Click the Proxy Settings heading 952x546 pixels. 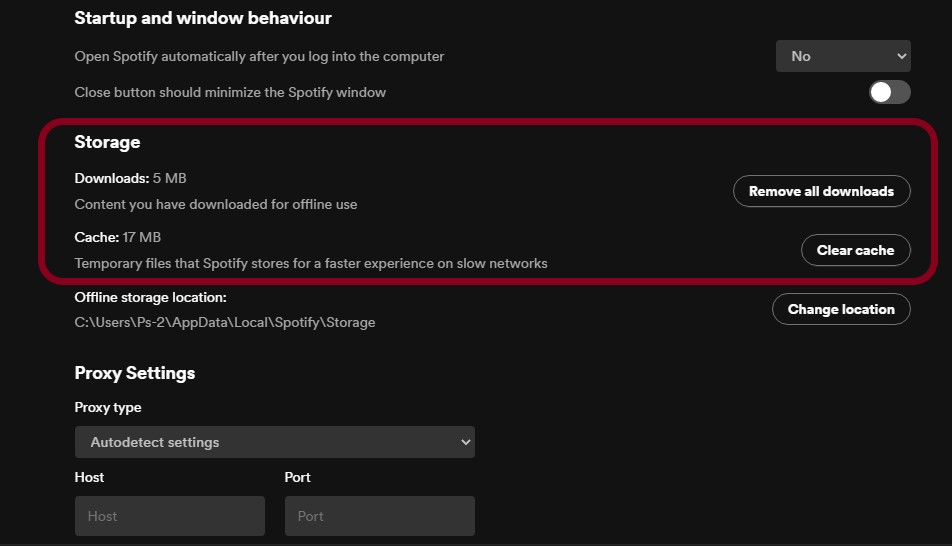click(x=134, y=373)
